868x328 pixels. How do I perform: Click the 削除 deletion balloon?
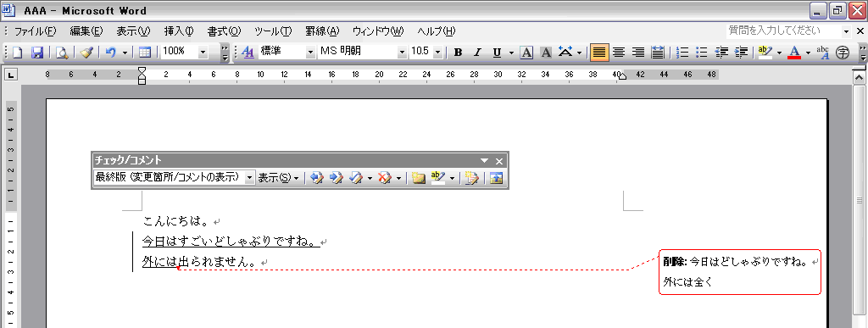pos(739,271)
